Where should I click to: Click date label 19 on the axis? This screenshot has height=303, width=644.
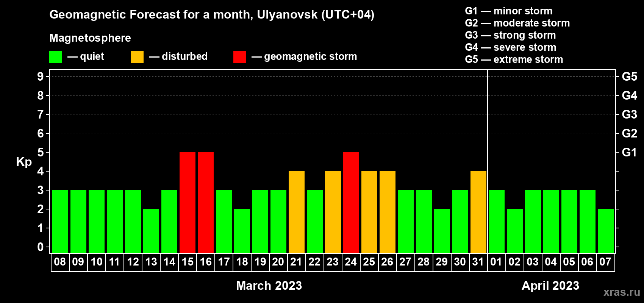(260, 262)
